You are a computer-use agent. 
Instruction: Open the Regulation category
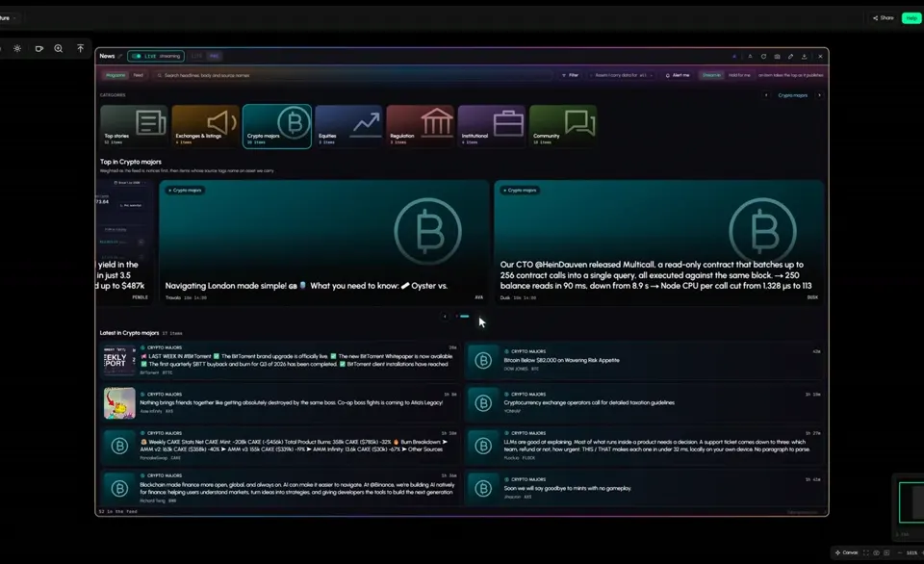pos(420,126)
